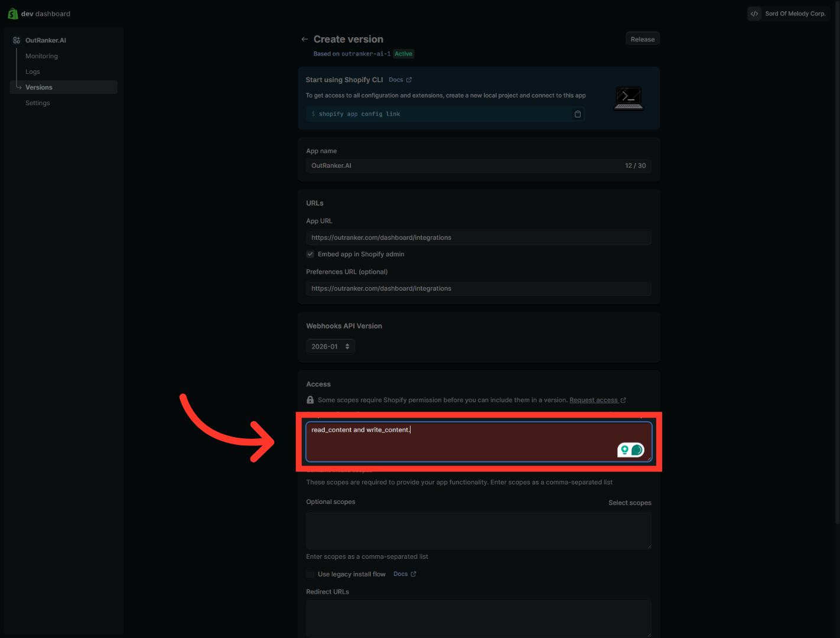
Task: Click the outranker-ai-1 version name
Action: click(366, 54)
